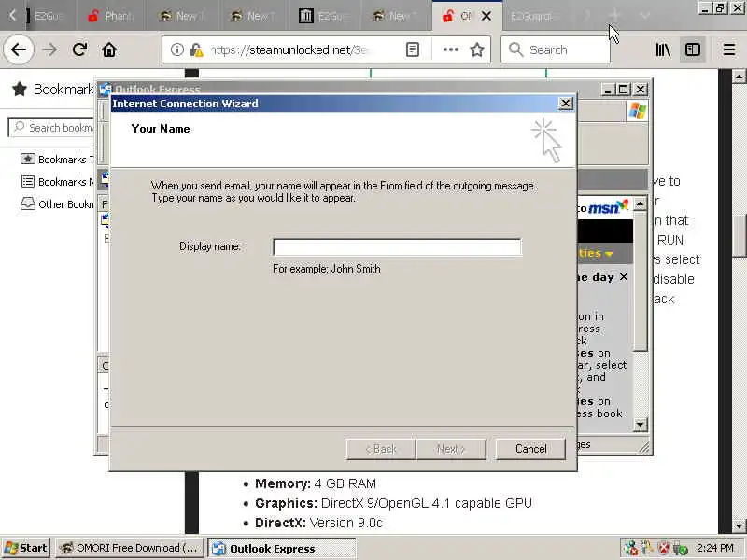The height and width of the screenshot is (560, 747).
Task: List all tabs dropdown arrow
Action: point(644,16)
